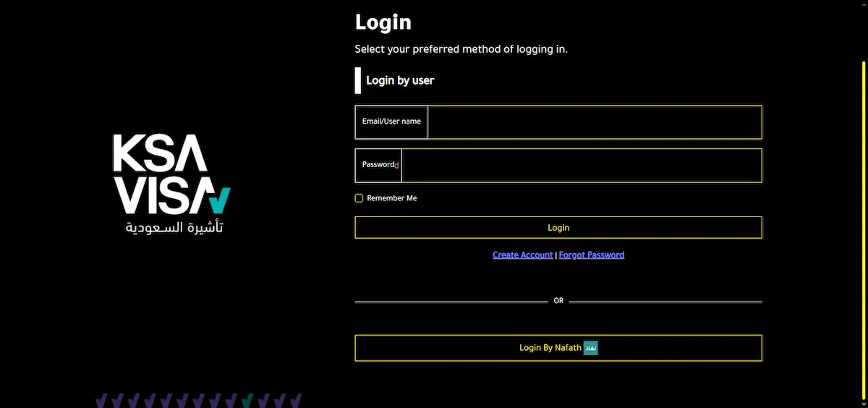Click the Login page heading
The height and width of the screenshot is (408, 868).
tap(383, 22)
